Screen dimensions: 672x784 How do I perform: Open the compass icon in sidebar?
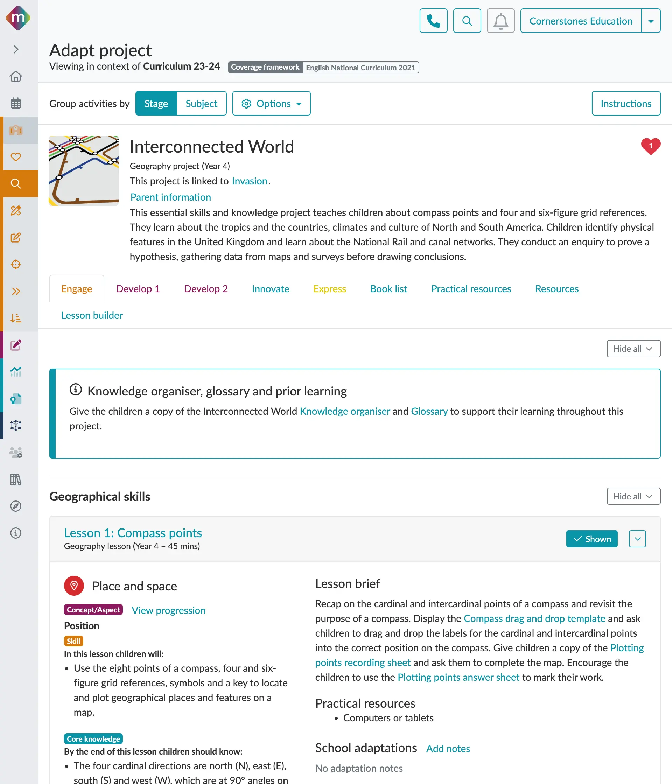(x=16, y=506)
